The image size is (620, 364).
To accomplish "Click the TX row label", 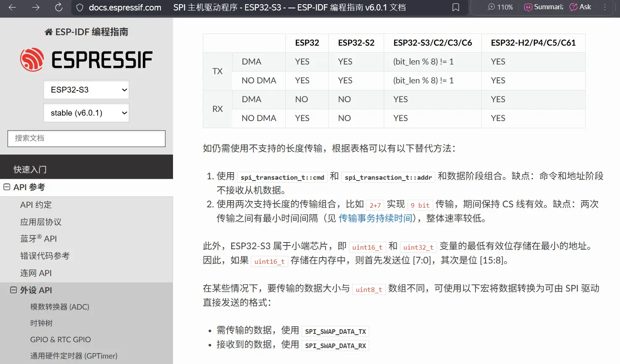I will 217,71.
